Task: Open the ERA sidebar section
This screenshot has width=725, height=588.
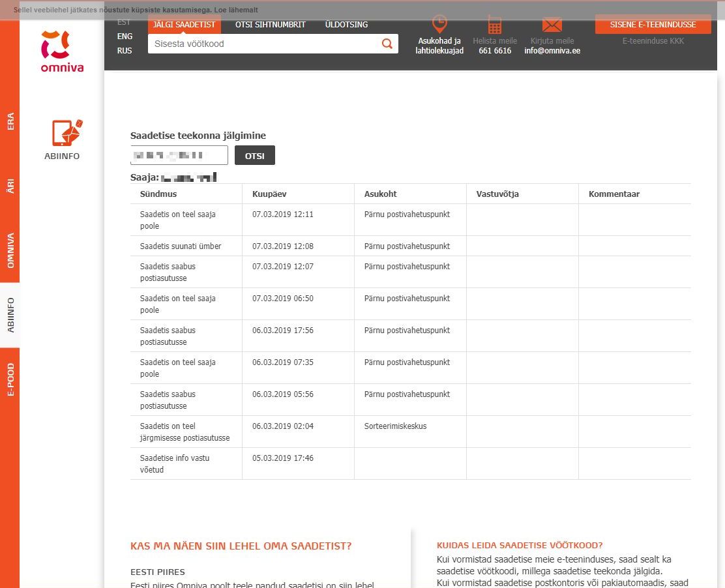Action: (x=10, y=121)
